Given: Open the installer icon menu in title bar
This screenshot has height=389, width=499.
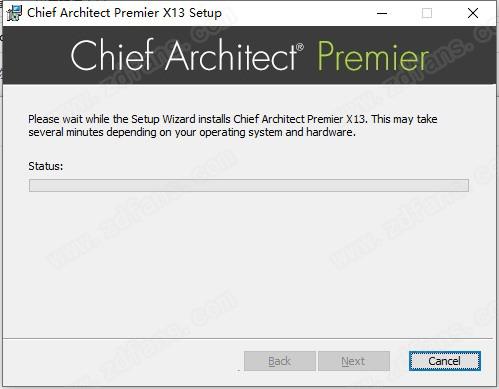Looking at the screenshot, I should point(14,13).
